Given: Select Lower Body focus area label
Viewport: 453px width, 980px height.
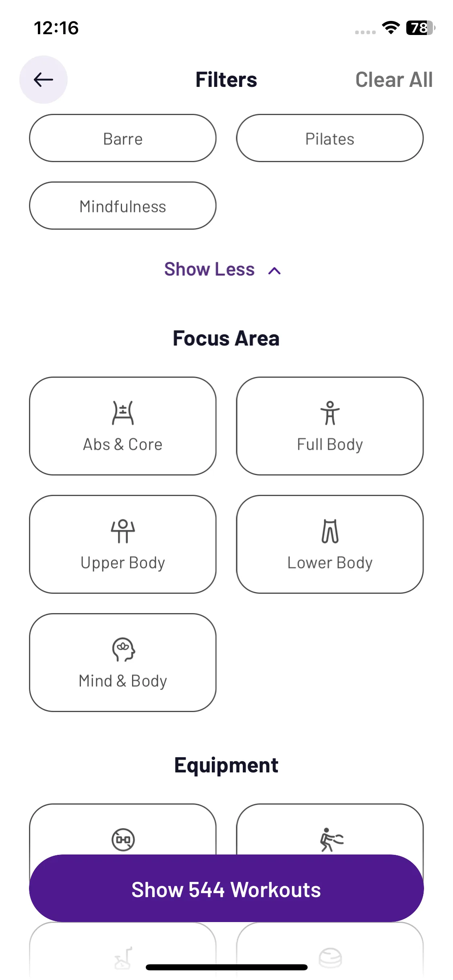Looking at the screenshot, I should (330, 563).
